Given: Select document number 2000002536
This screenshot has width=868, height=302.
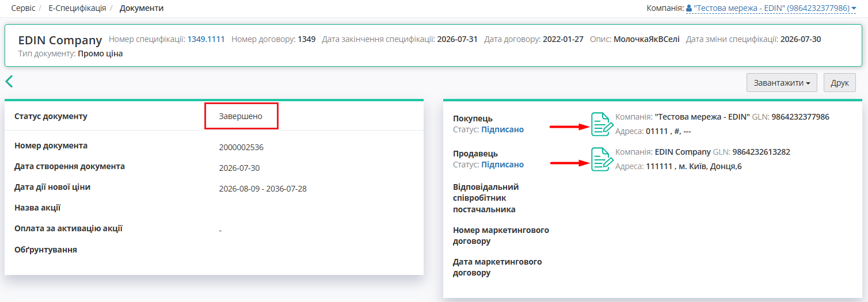Looking at the screenshot, I should pyautogui.click(x=241, y=147).
